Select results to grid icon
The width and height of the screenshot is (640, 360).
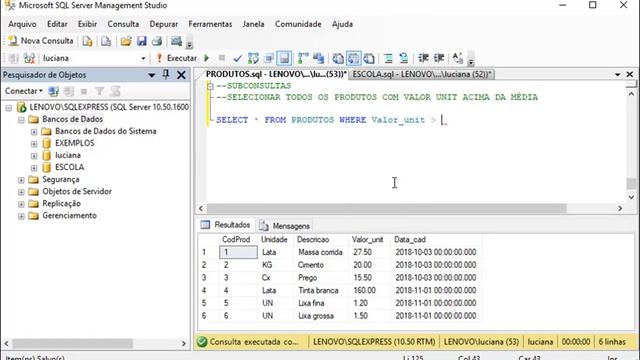point(353,58)
